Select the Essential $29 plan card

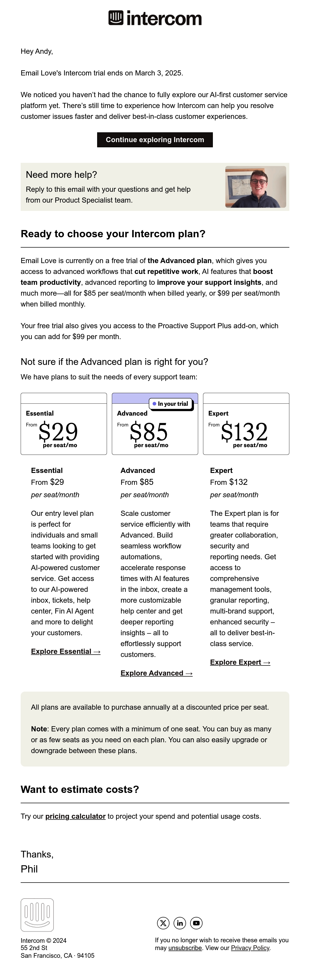(64, 423)
